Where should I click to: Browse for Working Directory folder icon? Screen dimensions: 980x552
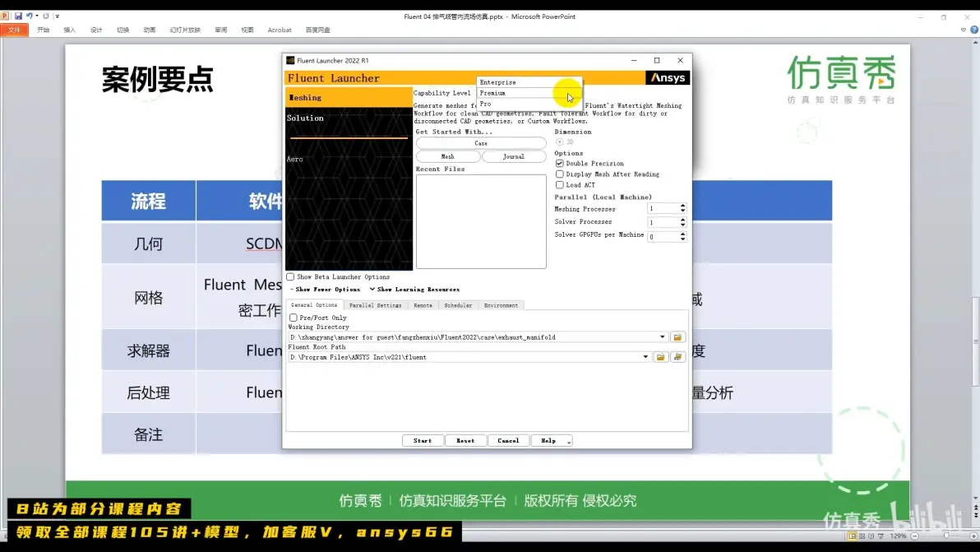pyautogui.click(x=677, y=337)
